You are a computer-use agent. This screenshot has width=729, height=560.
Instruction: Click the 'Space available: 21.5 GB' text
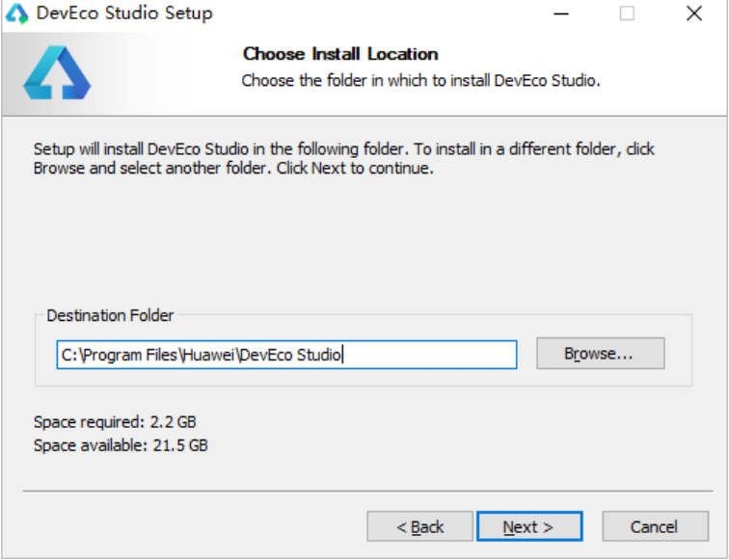tap(121, 445)
